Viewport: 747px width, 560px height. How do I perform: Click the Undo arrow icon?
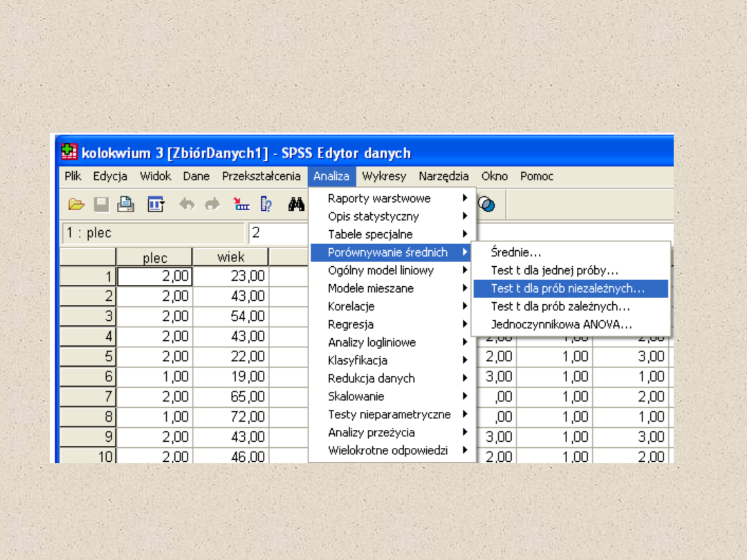tap(186, 205)
